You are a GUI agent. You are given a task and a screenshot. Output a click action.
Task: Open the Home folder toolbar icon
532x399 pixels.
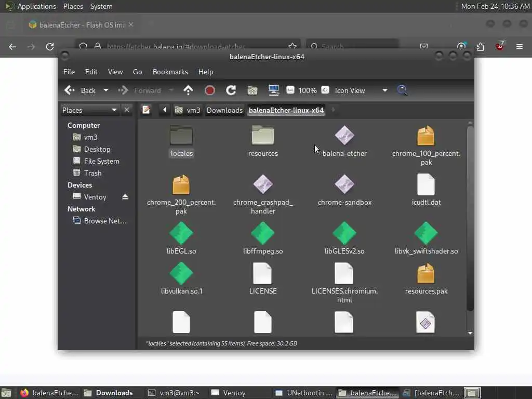pyautogui.click(x=252, y=90)
